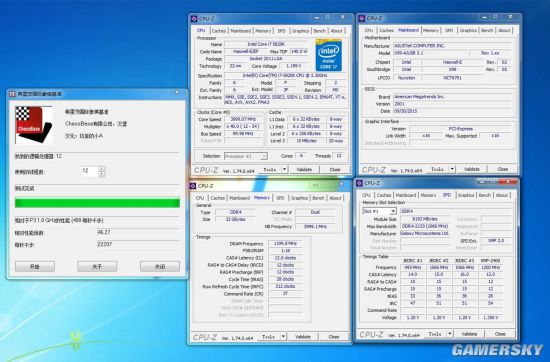Click the Intel Core i7 logo badge

tap(329, 55)
